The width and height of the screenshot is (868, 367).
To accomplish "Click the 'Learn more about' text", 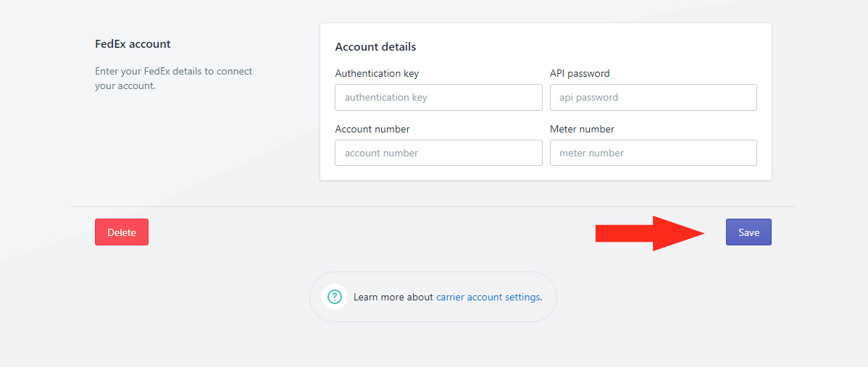I will click(393, 297).
